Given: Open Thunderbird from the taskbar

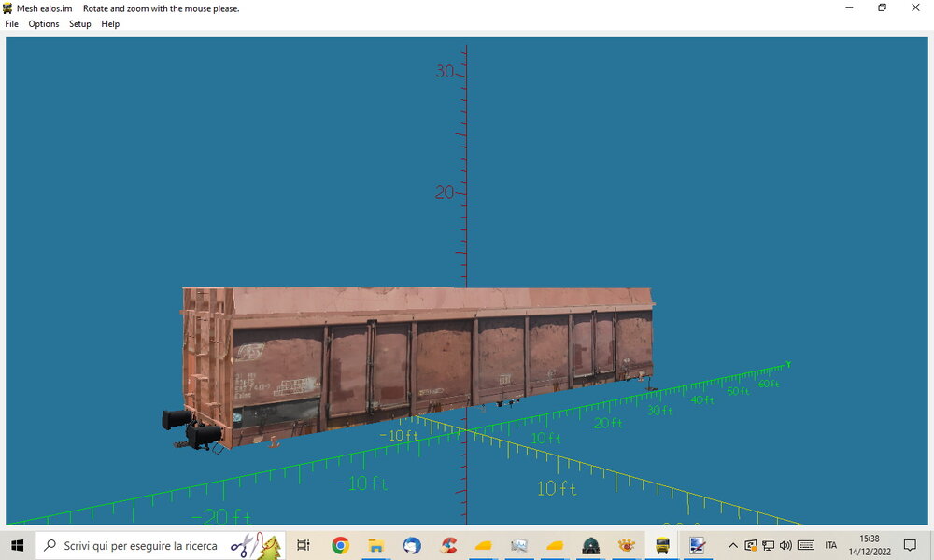Looking at the screenshot, I should 412,545.
